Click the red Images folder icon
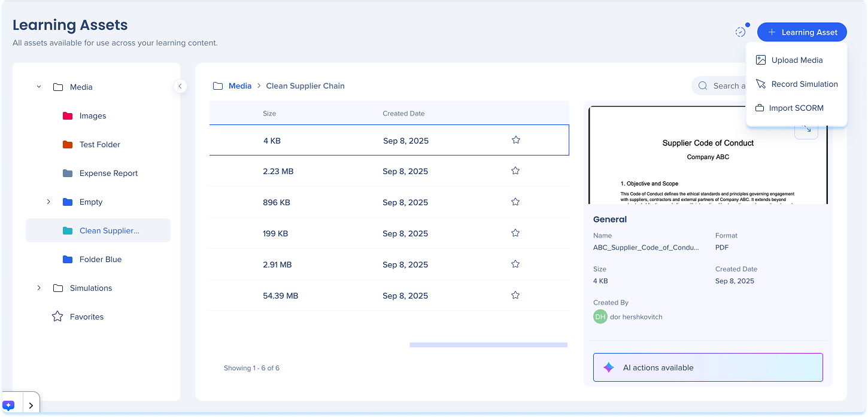The width and height of the screenshot is (868, 417). pos(68,116)
